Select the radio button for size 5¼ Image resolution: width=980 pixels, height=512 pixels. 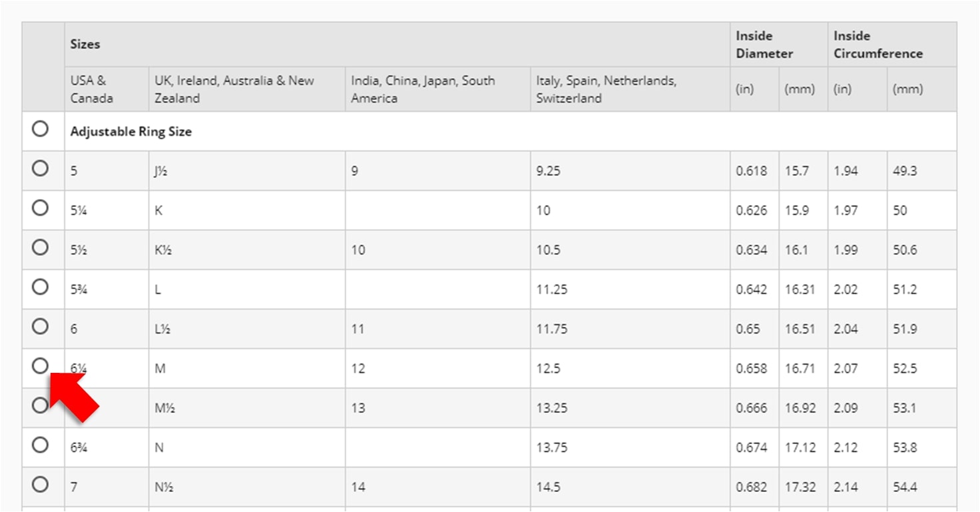pos(40,208)
